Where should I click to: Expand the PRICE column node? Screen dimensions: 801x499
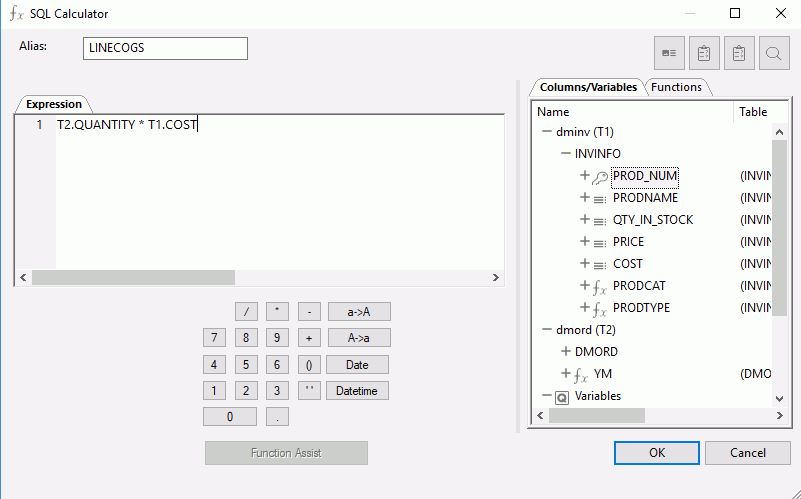coord(585,241)
